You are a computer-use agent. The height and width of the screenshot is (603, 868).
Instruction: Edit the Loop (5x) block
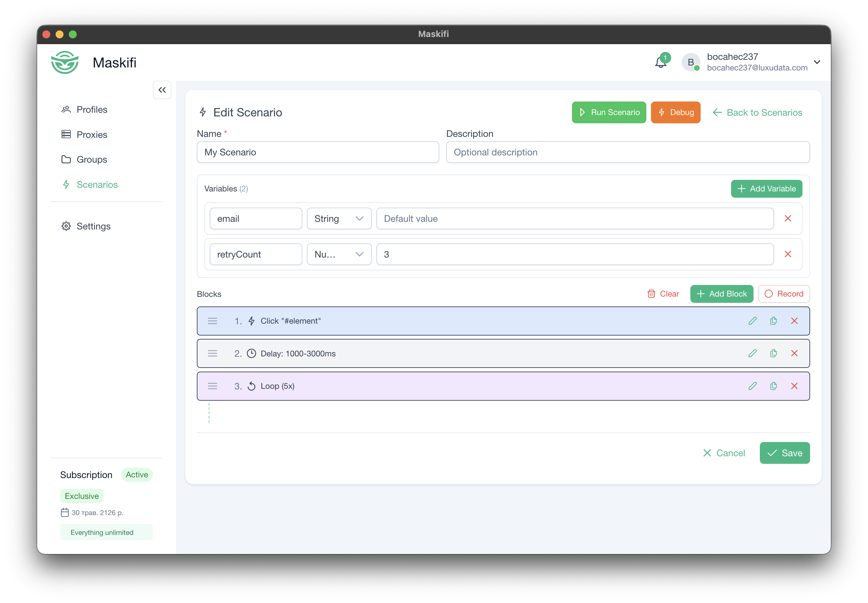(x=753, y=386)
